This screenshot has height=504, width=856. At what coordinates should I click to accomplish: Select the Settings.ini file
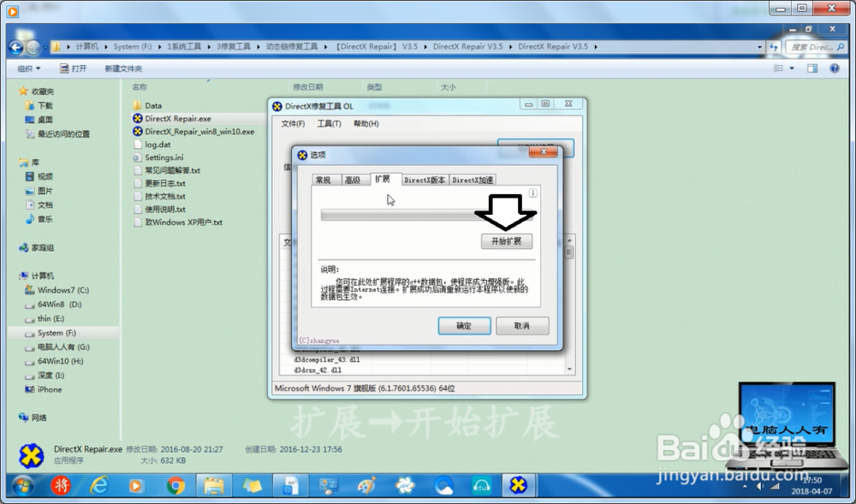pos(158,157)
